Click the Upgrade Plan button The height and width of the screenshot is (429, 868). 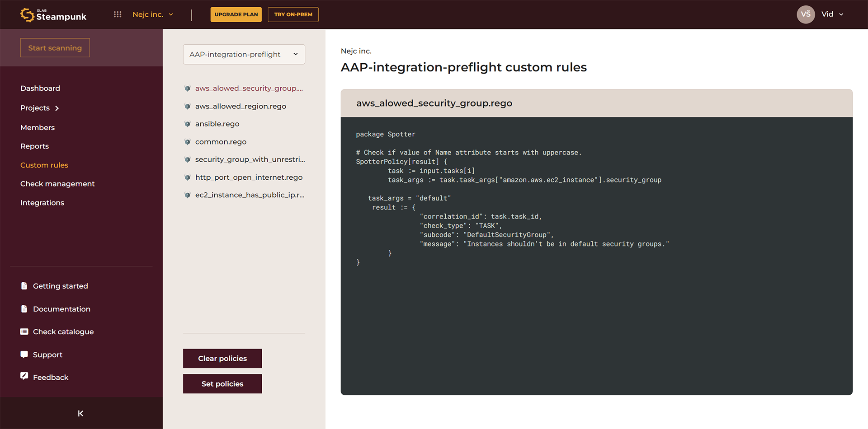click(x=236, y=14)
